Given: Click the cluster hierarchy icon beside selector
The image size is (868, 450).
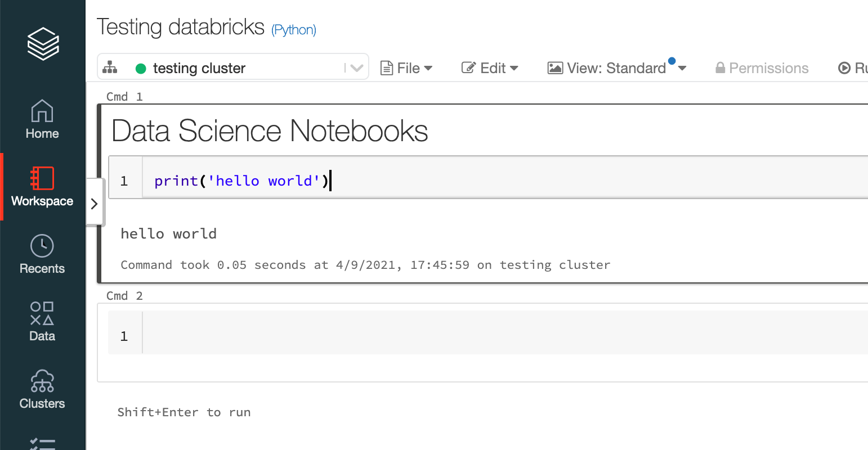Looking at the screenshot, I should tap(110, 67).
